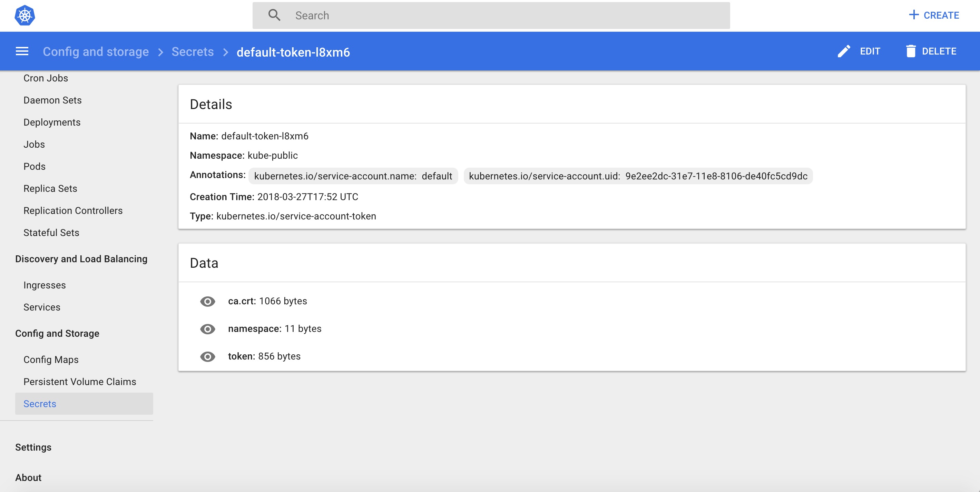The image size is (980, 492).
Task: Click DELETE button for default-token-l8xm6
Action: (x=930, y=51)
